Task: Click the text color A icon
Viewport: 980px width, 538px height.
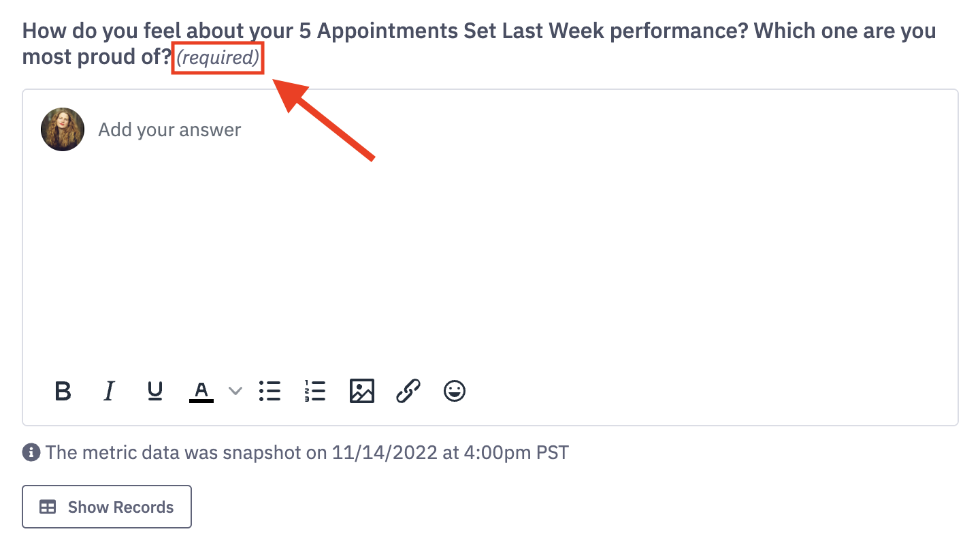Action: (x=201, y=390)
